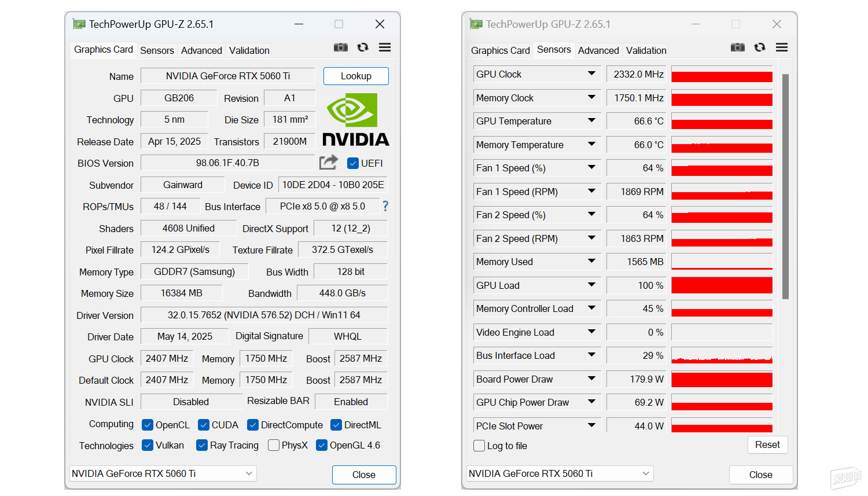This screenshot has width=868, height=496.
Task: Toggle the PhysX checkbox
Action: coord(274,445)
